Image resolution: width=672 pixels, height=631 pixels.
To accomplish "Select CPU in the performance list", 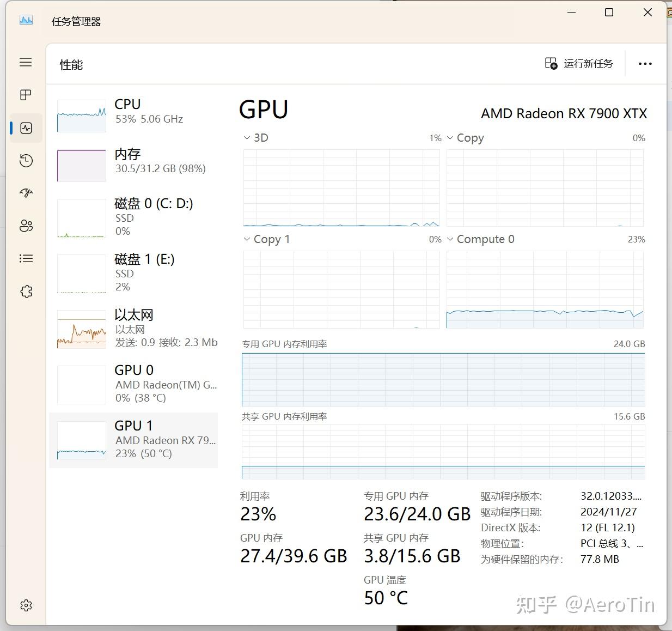I will [x=136, y=114].
